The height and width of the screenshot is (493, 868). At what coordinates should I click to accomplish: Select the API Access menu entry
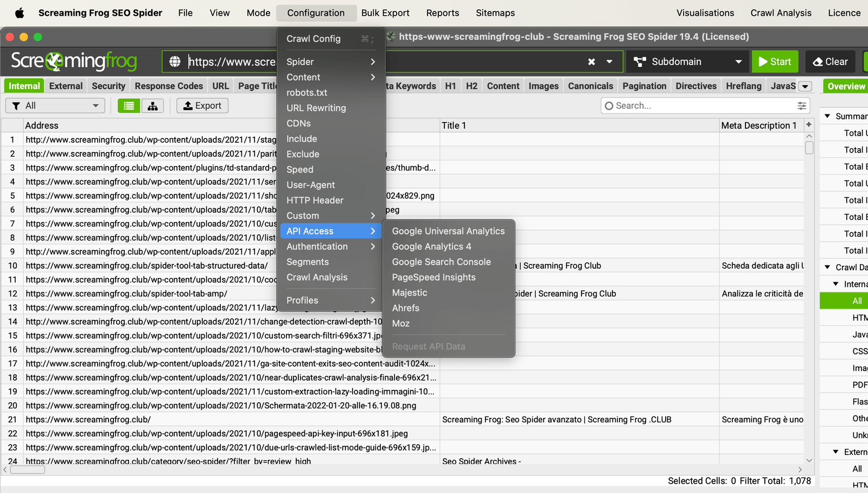tap(310, 231)
